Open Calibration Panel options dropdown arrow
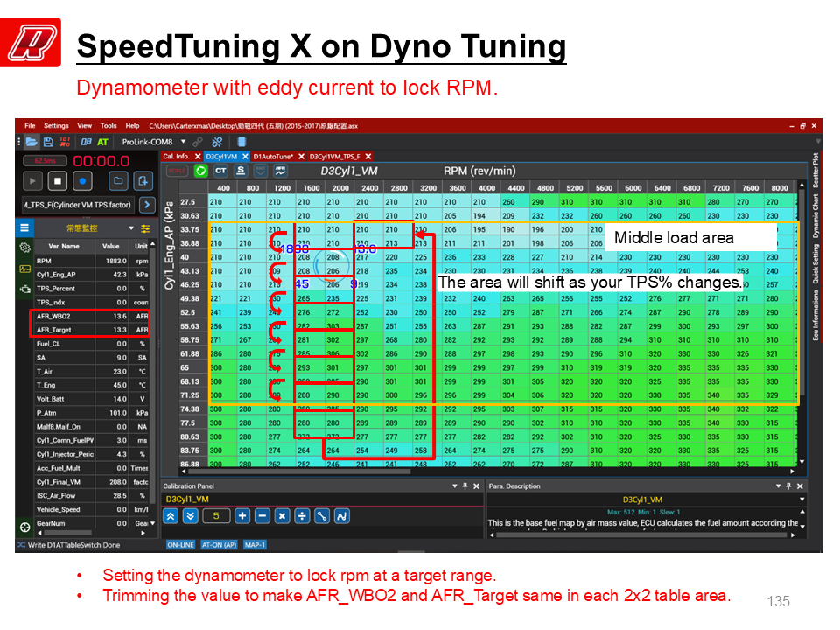Screen dimensions: 840x630 pos(455,486)
